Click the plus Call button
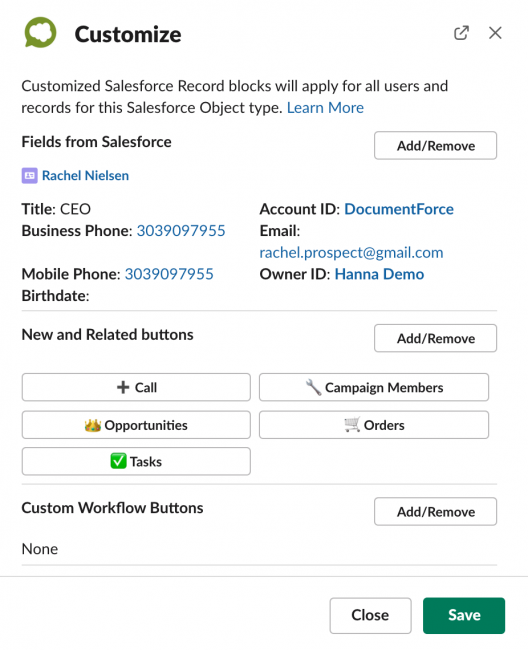Viewport: 528px width, 650px height. (x=136, y=387)
